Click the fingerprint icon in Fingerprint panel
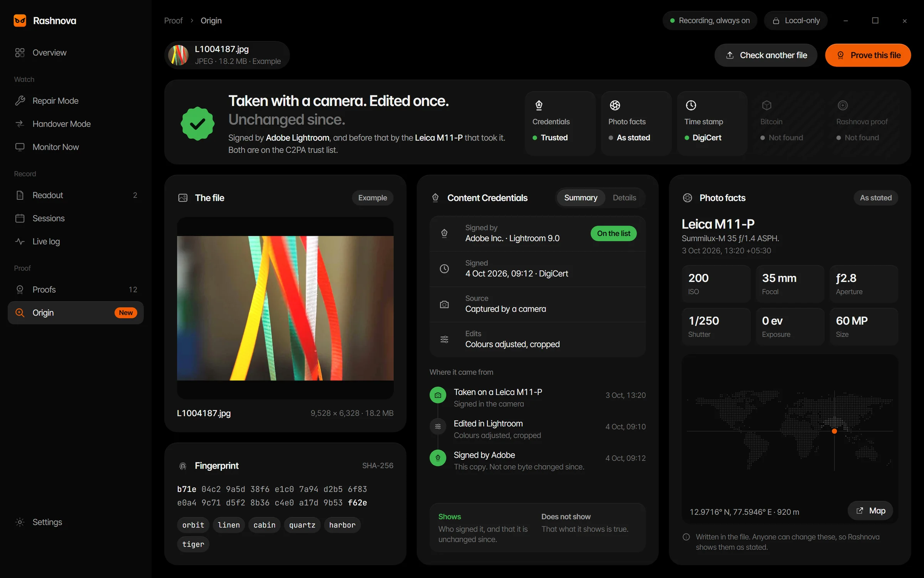924x578 pixels. [183, 466]
